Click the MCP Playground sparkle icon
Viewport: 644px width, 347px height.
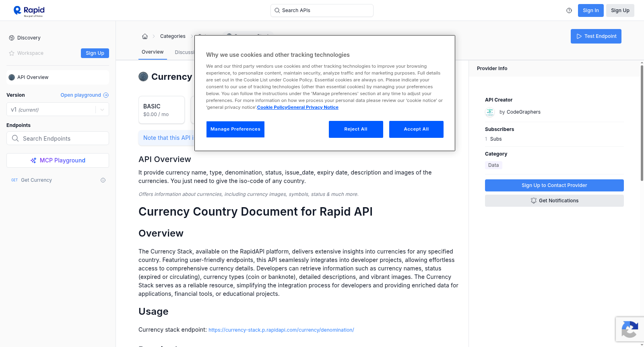(33, 160)
